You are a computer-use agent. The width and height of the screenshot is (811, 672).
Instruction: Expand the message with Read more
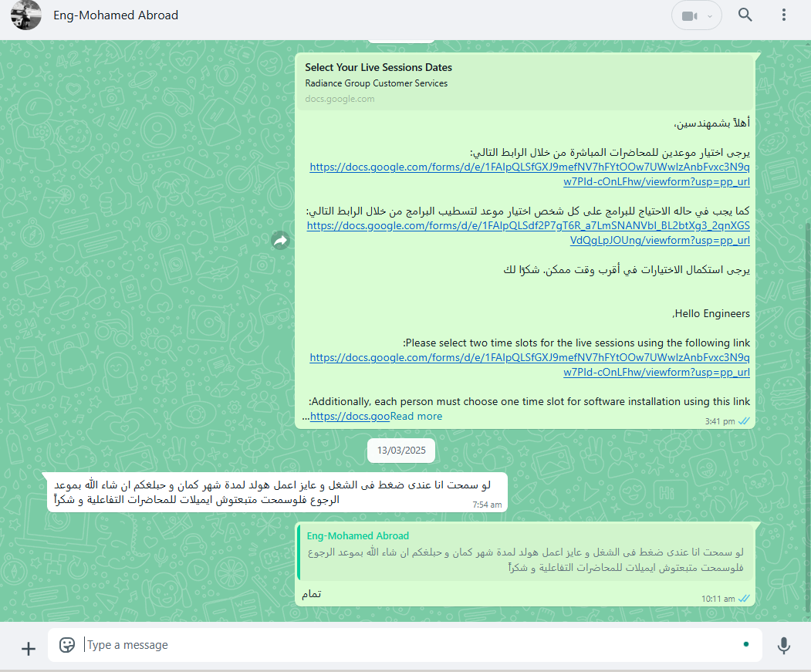tap(417, 417)
